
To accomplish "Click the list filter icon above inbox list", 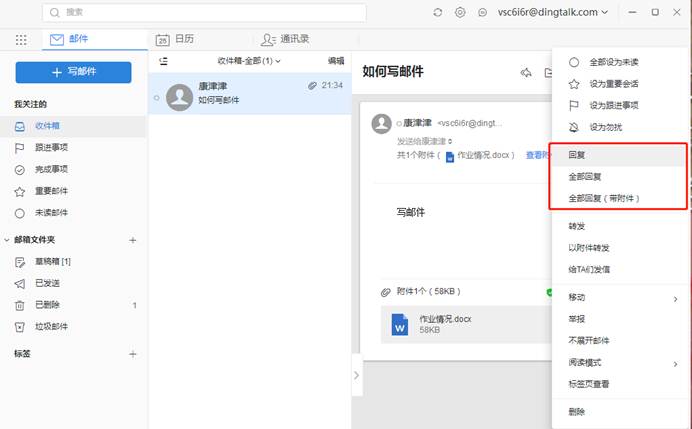I will point(164,61).
